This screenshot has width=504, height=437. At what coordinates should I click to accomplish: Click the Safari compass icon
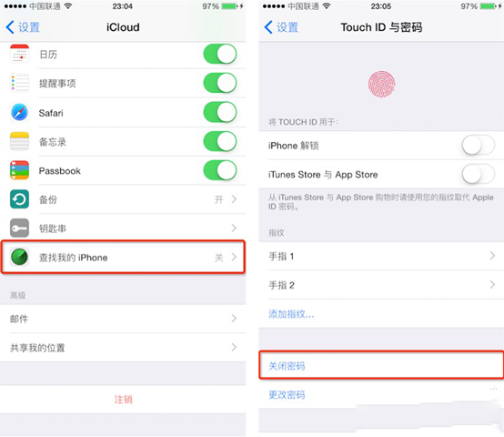pyautogui.click(x=20, y=112)
